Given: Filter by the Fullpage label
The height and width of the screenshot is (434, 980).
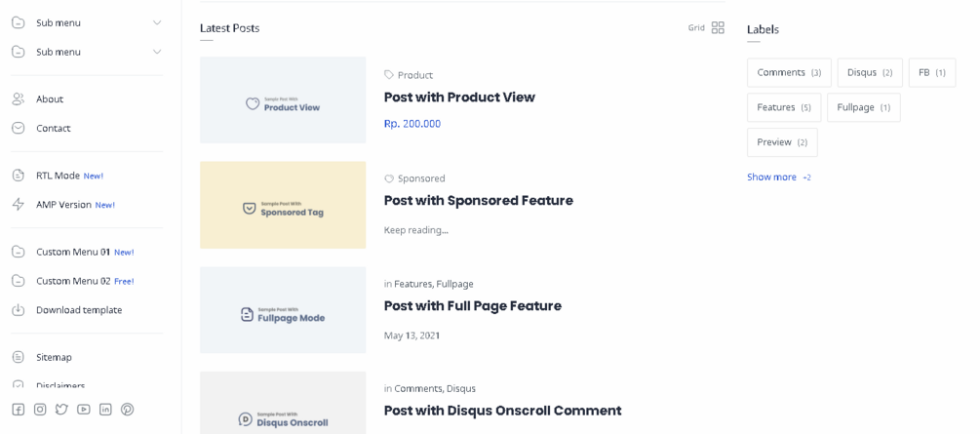Looking at the screenshot, I should tap(863, 107).
